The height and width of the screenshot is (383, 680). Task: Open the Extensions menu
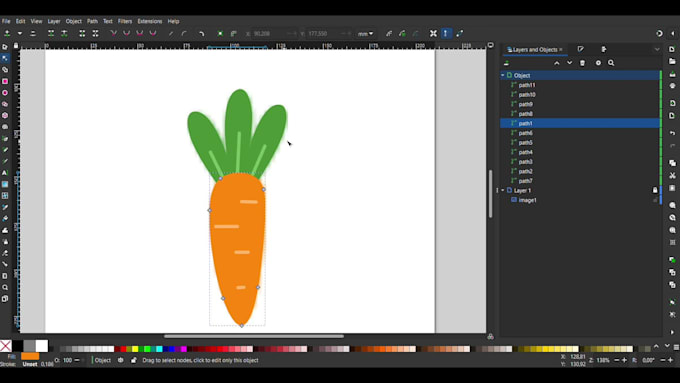(150, 21)
